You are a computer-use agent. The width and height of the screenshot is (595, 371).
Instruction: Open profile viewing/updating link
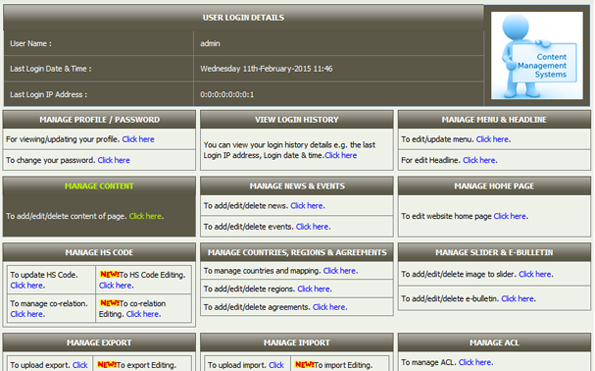138,139
